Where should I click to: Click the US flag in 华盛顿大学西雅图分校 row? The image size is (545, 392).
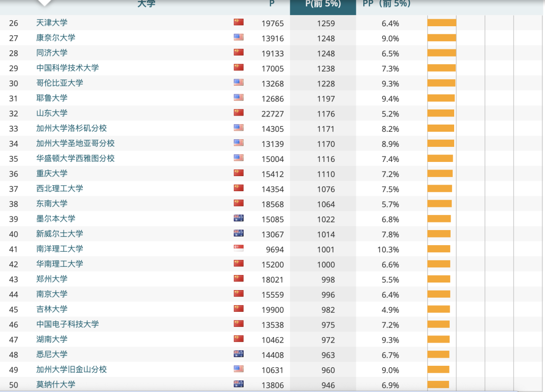click(x=239, y=158)
